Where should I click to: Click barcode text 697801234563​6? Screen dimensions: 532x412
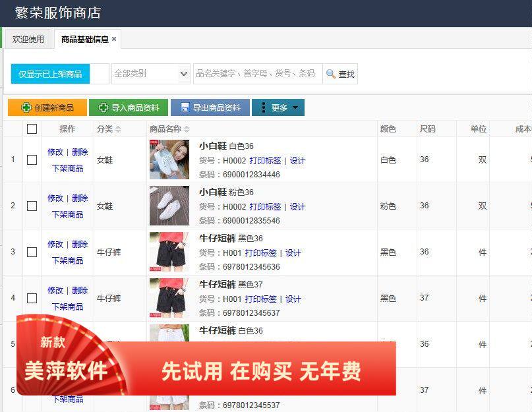(x=251, y=267)
